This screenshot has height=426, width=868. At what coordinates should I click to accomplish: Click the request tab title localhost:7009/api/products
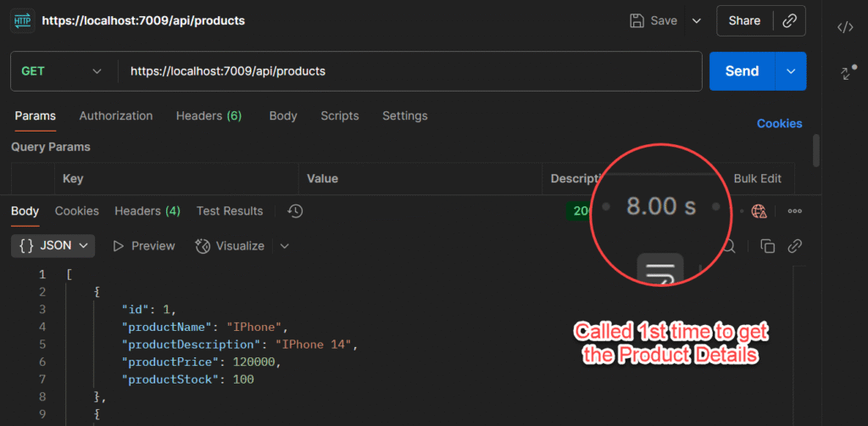(x=143, y=21)
